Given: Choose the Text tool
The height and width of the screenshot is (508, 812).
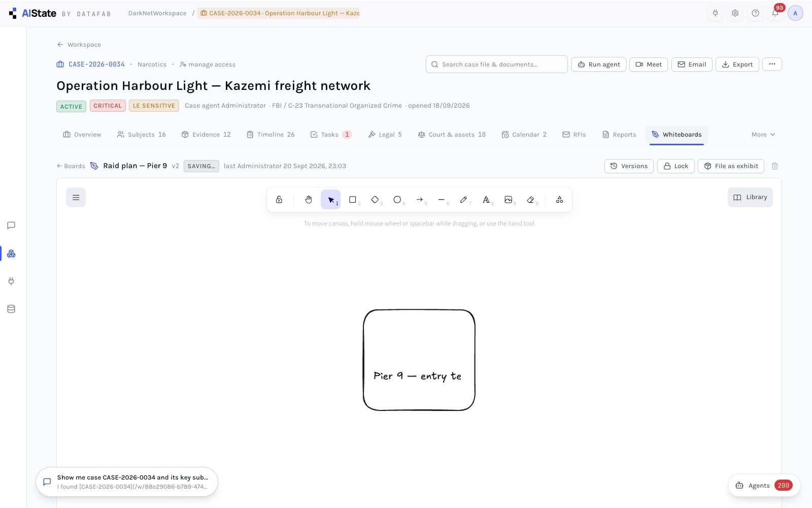Looking at the screenshot, I should coord(486,200).
